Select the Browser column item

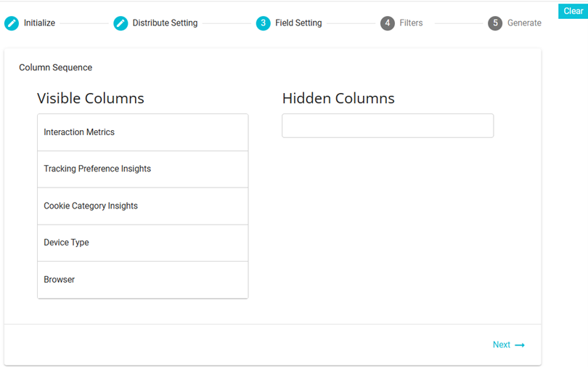pyautogui.click(x=142, y=280)
